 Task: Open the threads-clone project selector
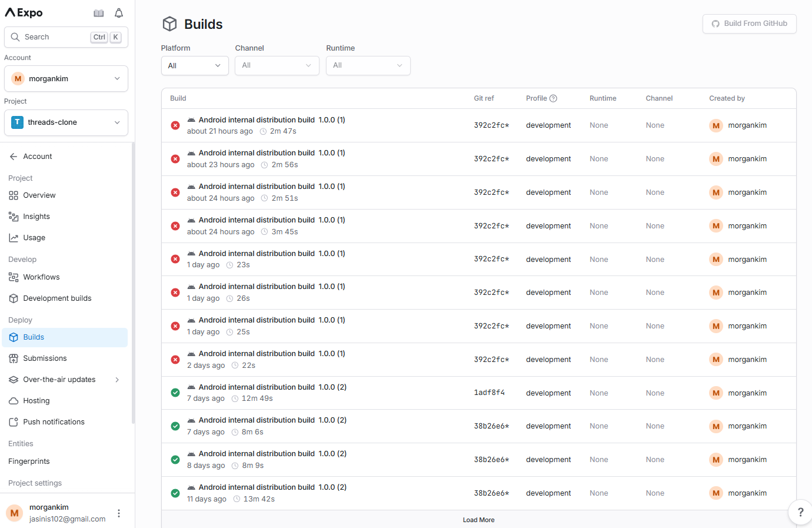pos(66,122)
